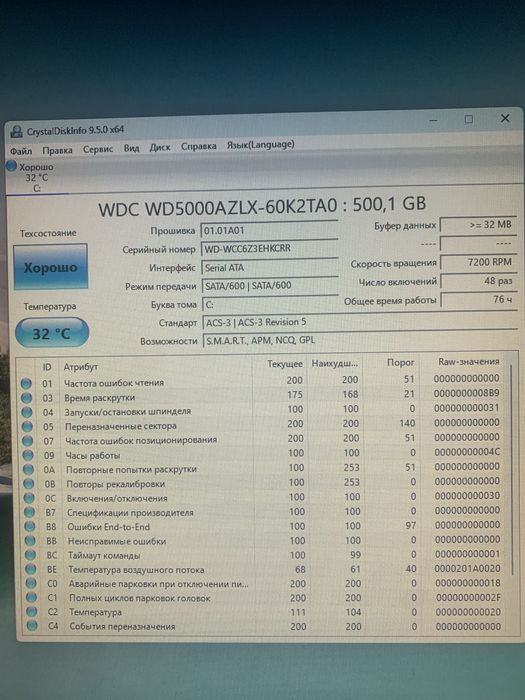Click status circle for Спецификации производителя
525x700 pixels.
(30, 512)
